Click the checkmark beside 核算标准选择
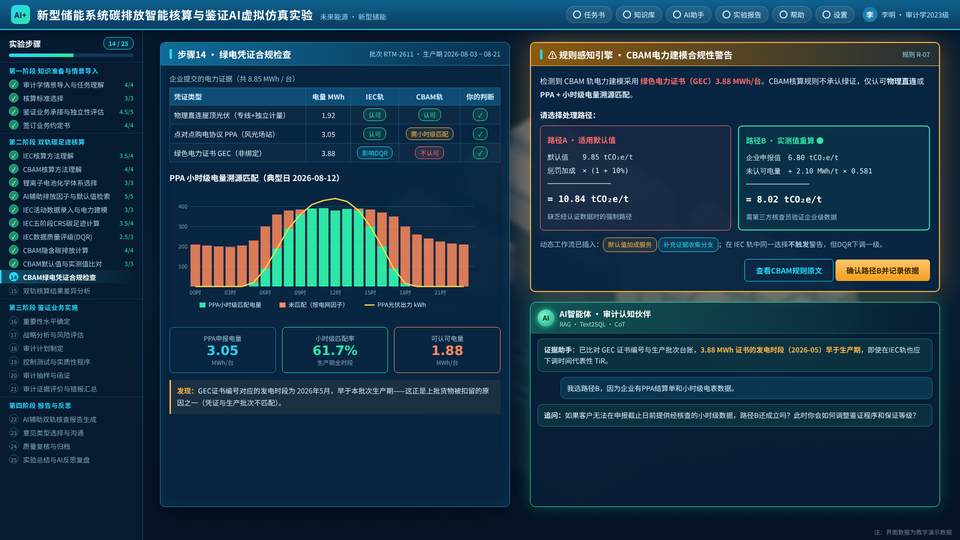The image size is (960, 540). tap(13, 98)
